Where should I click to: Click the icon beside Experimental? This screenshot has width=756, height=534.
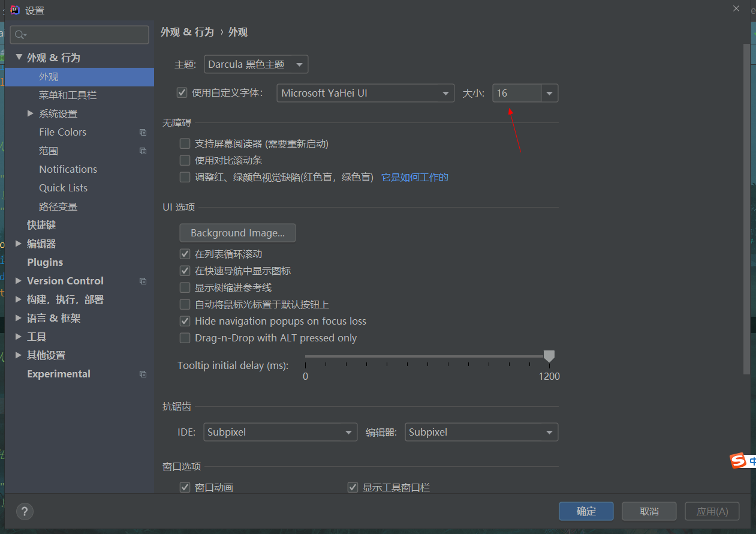(x=143, y=374)
